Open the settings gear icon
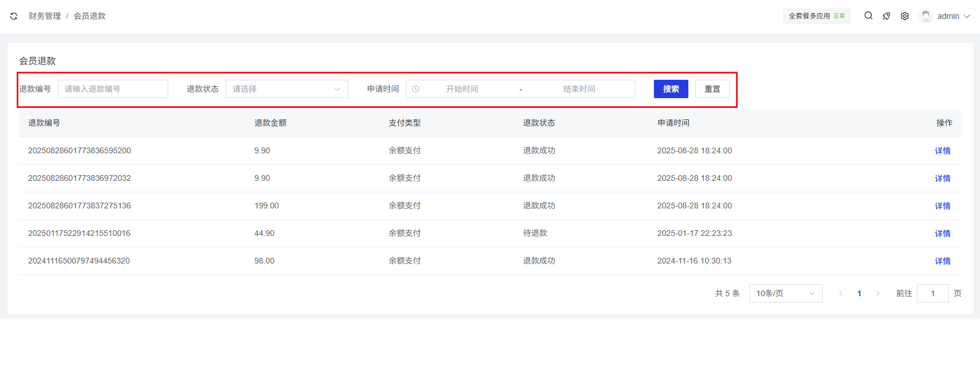Screen dimensions: 980x372 pyautogui.click(x=905, y=16)
